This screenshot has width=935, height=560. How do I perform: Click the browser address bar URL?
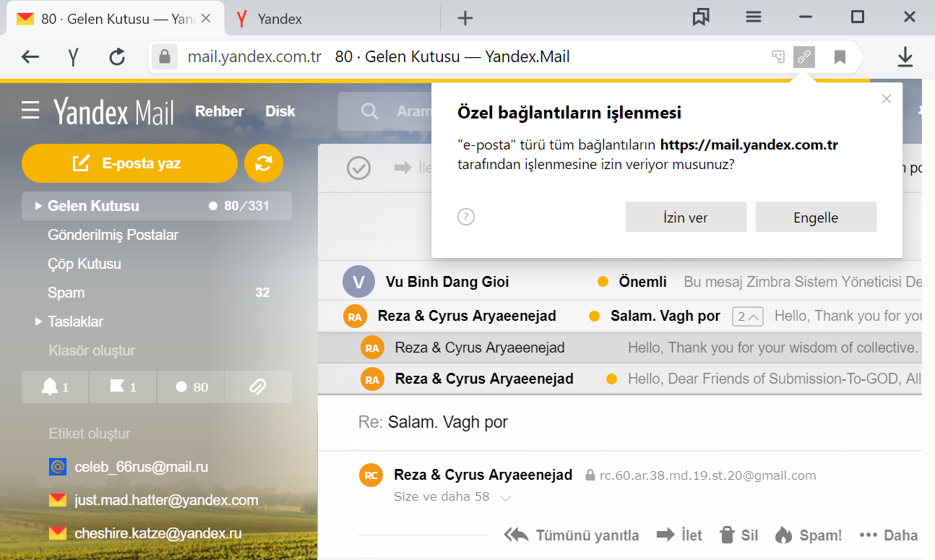(254, 56)
